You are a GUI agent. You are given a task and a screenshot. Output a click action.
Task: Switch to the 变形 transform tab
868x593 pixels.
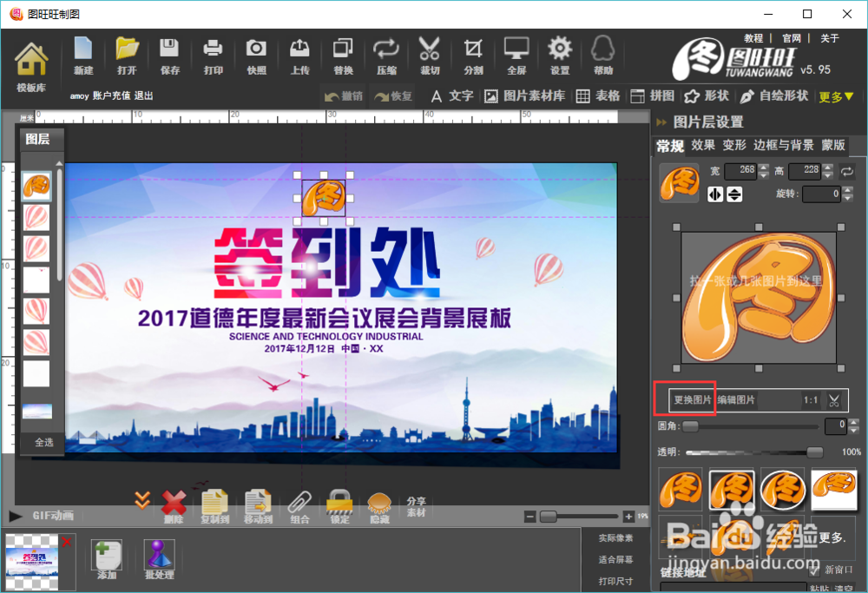point(734,145)
